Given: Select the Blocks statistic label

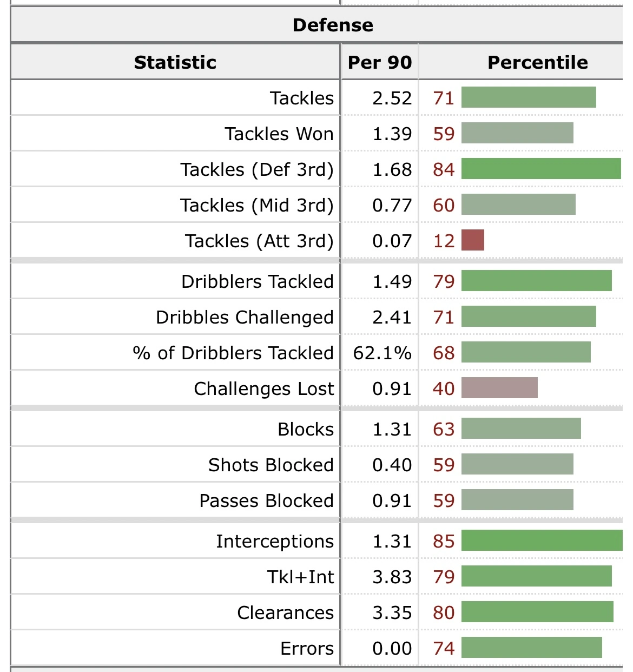Looking at the screenshot, I should point(306,429).
